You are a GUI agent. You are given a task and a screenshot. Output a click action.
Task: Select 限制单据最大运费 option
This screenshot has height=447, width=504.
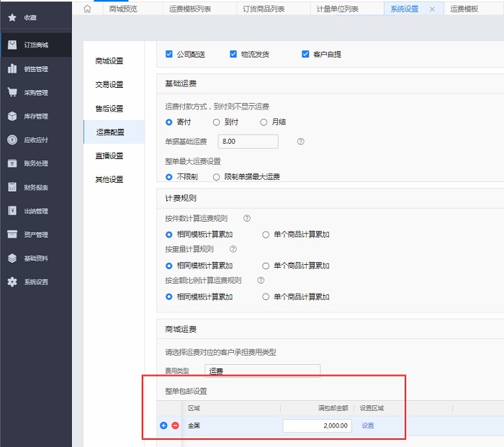[x=217, y=176]
